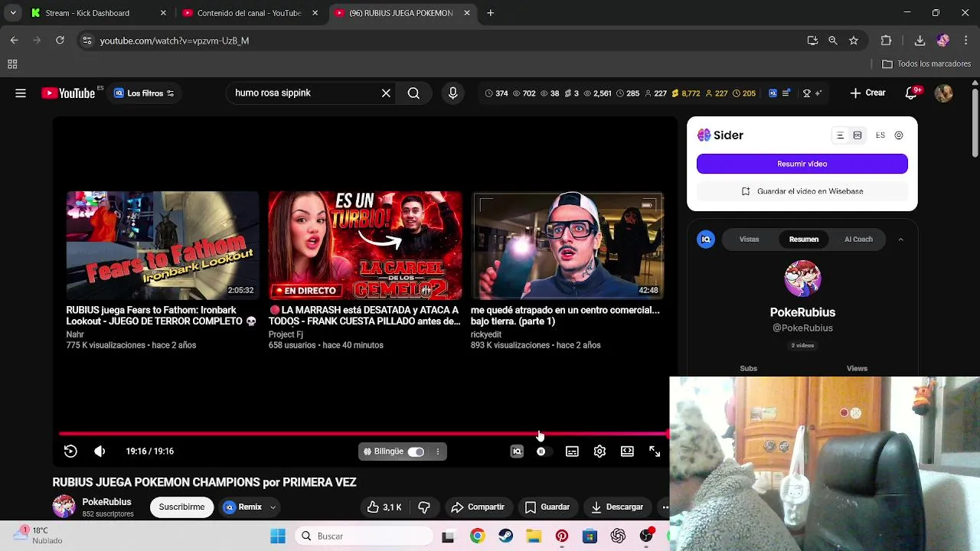Open Todos los marcadores folder
This screenshot has width=980, height=551.
coord(926,64)
